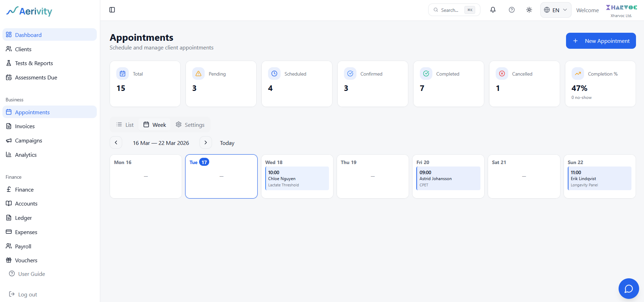Click the help question mark icon
Image resolution: width=644 pixels, height=302 pixels.
pyautogui.click(x=511, y=10)
